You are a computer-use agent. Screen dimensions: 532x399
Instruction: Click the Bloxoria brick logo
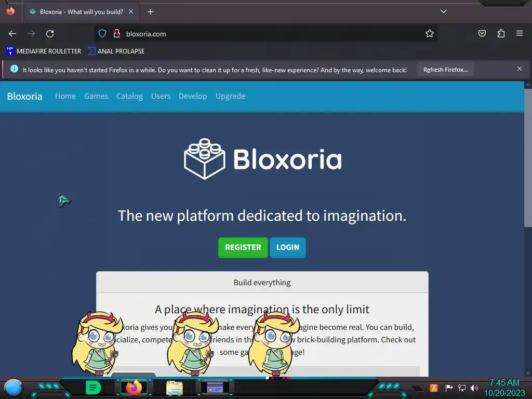204,158
